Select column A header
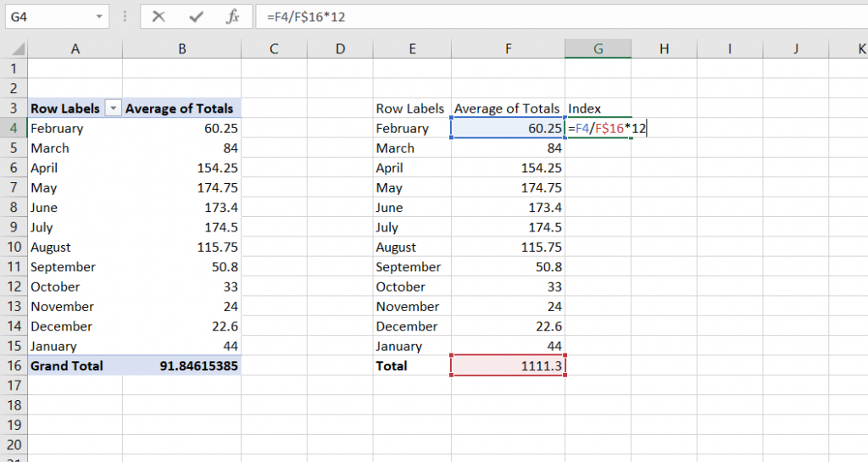The width and height of the screenshot is (868, 462). [75, 49]
